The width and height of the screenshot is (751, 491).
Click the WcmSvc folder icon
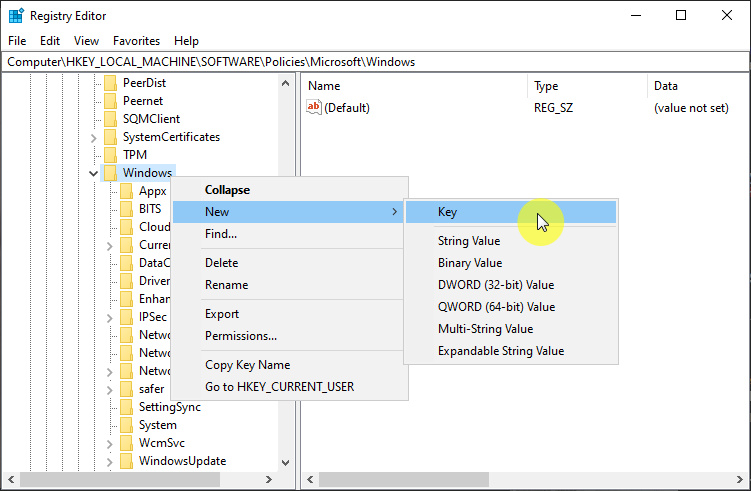126,443
